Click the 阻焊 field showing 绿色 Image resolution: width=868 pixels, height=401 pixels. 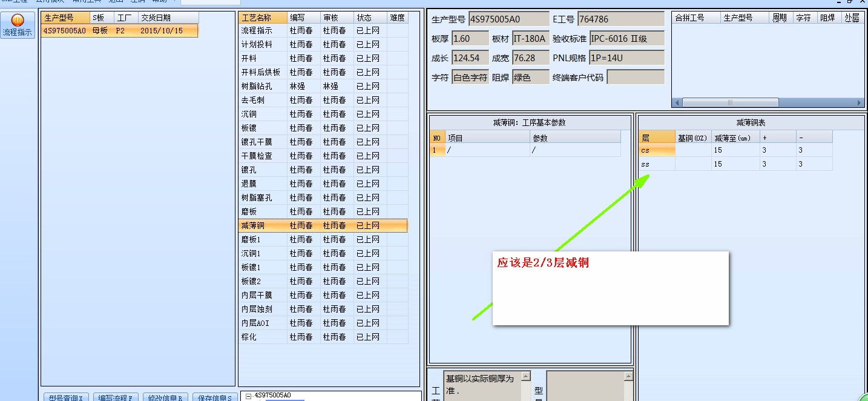tap(530, 77)
